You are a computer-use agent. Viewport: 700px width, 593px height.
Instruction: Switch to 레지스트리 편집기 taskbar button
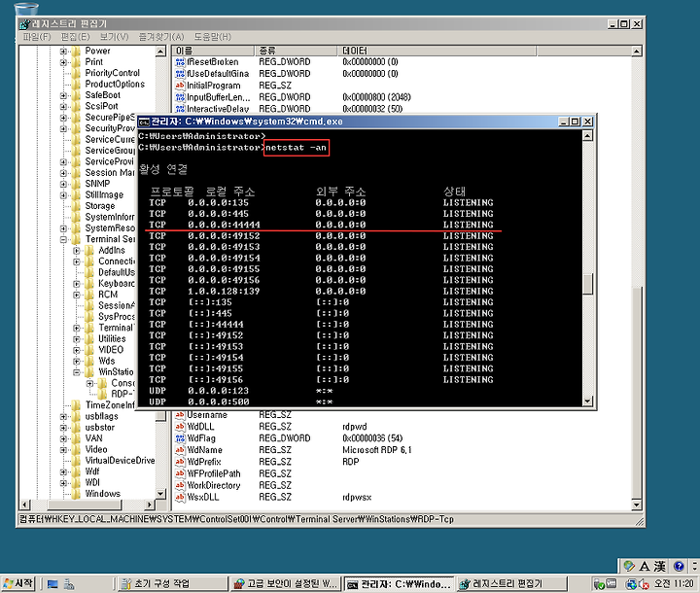pyautogui.click(x=512, y=583)
